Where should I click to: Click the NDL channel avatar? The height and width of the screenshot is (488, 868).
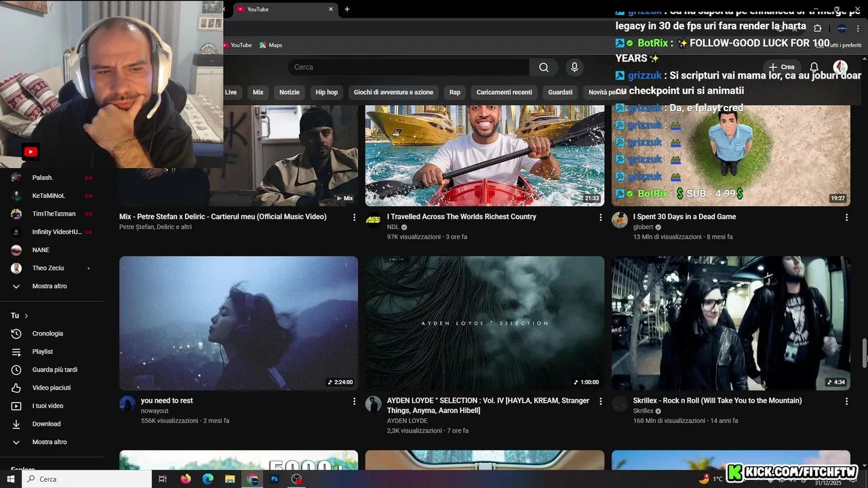[374, 220]
